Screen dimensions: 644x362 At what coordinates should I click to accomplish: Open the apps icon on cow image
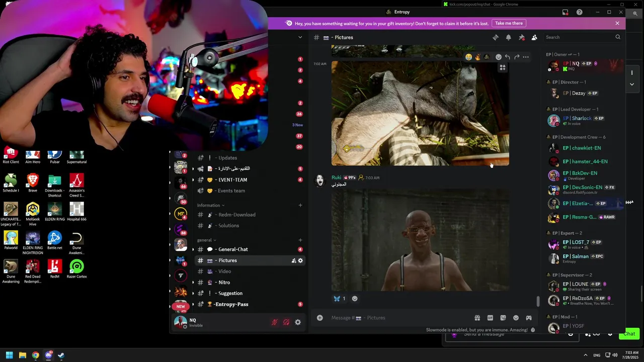[x=503, y=67]
